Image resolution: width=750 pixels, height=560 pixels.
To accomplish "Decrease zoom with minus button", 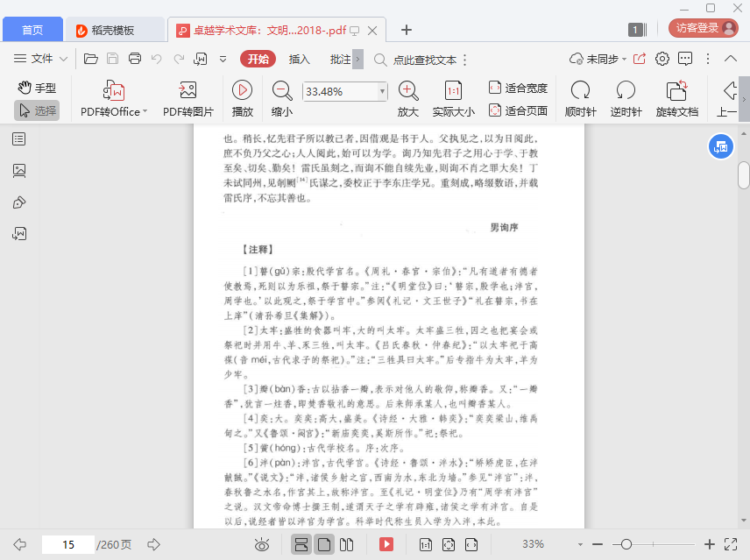I will pos(598,544).
